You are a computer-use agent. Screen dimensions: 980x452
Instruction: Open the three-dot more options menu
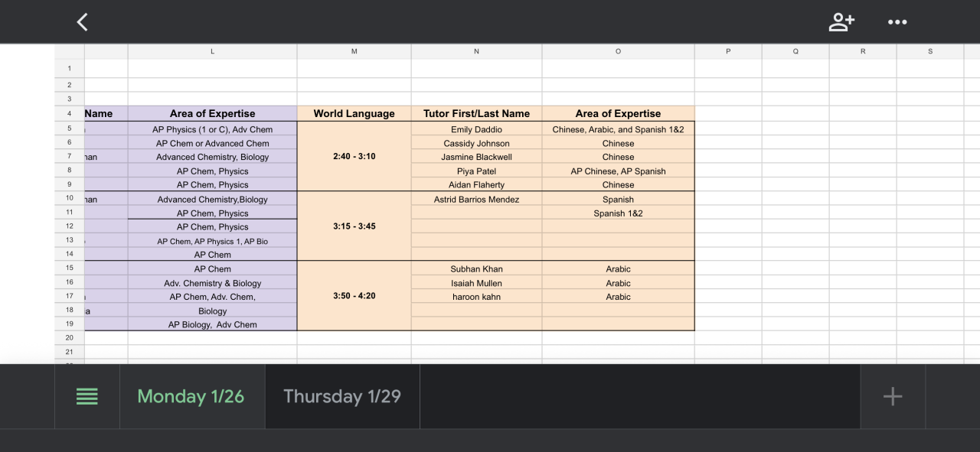pos(897,22)
